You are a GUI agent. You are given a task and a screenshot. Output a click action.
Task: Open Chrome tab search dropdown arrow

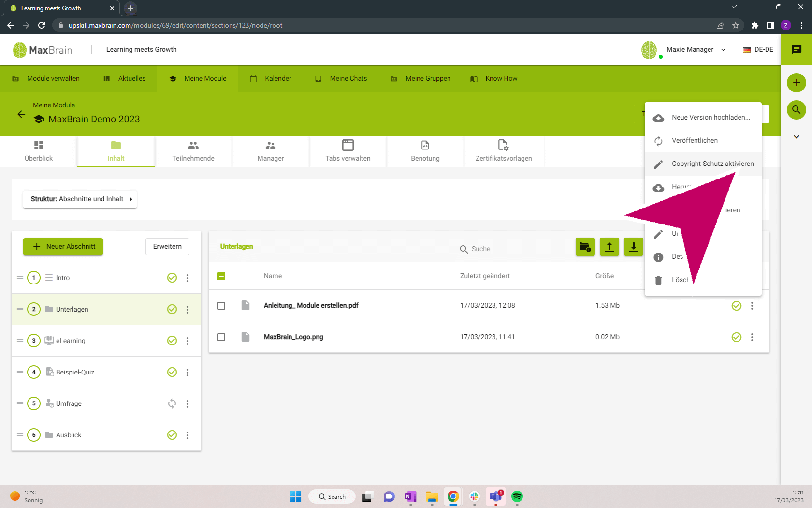click(x=734, y=7)
